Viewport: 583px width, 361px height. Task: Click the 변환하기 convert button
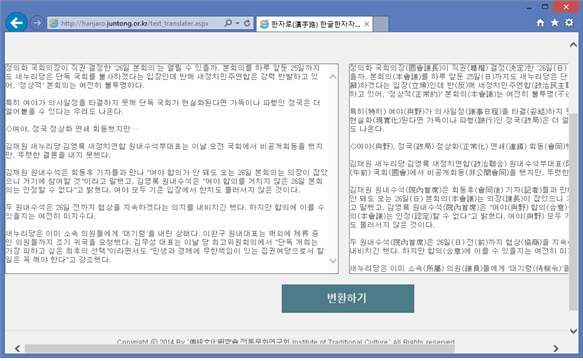348,299
